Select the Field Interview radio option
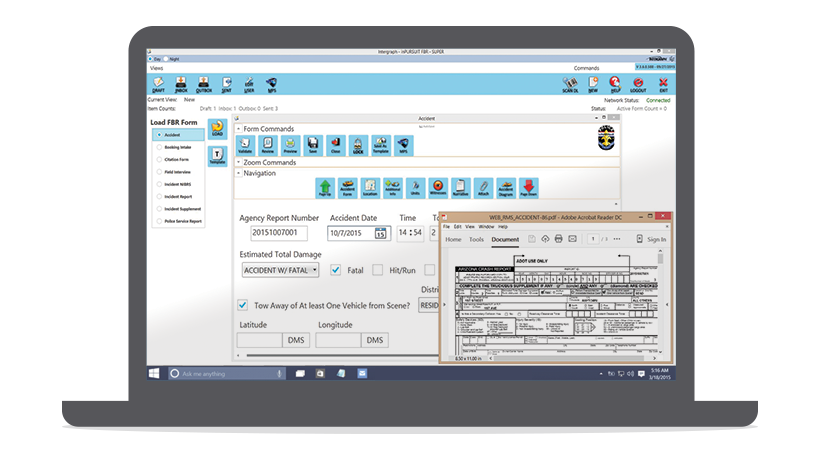820x460 pixels. pyautogui.click(x=160, y=172)
